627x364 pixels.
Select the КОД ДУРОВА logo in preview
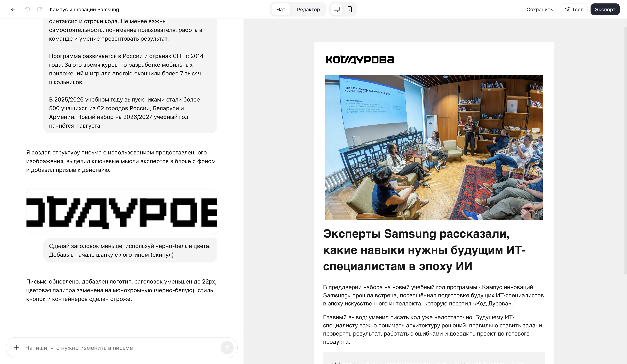coord(360,60)
